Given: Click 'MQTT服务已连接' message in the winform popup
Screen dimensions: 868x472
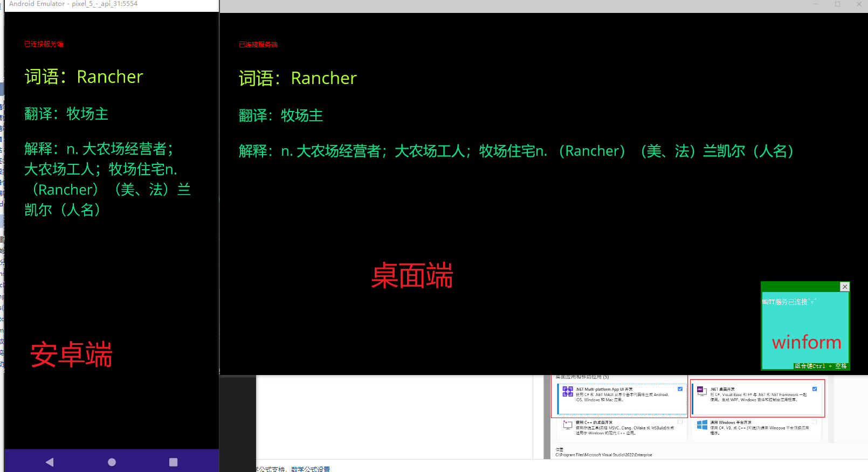Looking at the screenshot, I should (x=789, y=302).
